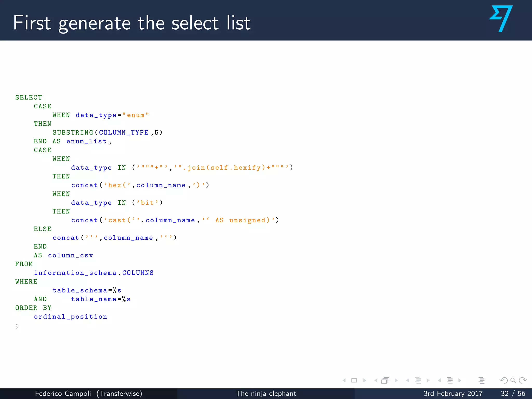
Task: Click the page counter '32 / 56'
Action: coord(513,394)
